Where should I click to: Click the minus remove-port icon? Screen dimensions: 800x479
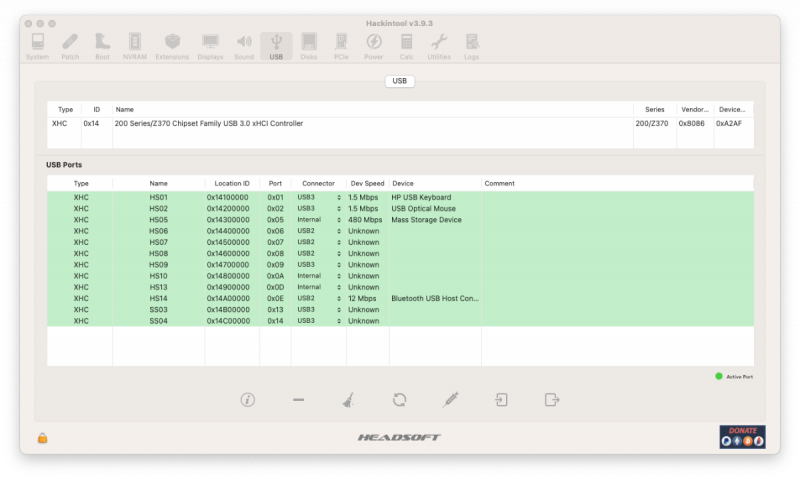(x=298, y=400)
